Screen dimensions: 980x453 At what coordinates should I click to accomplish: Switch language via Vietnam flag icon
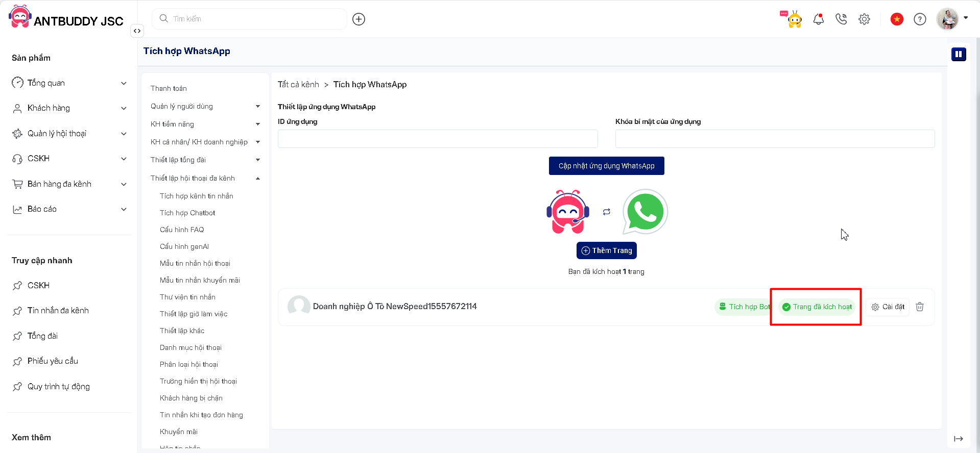click(x=897, y=19)
